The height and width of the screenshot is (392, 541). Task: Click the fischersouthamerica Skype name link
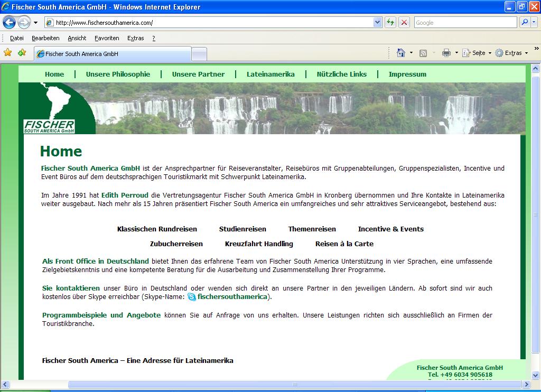232,297
